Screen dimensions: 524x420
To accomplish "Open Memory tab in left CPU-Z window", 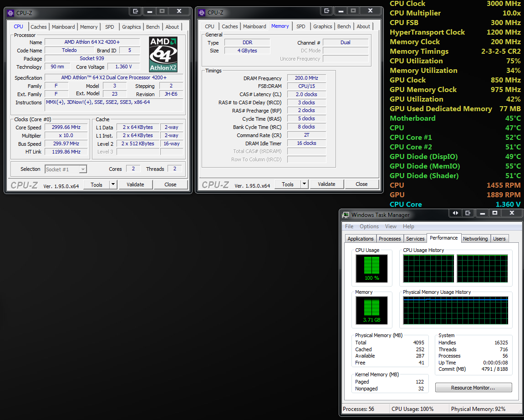I will point(89,27).
